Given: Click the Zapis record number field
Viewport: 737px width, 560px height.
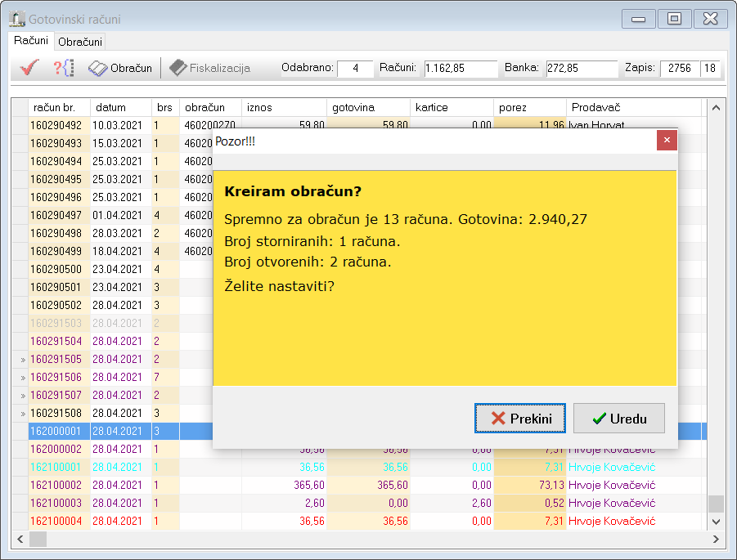Looking at the screenshot, I should (x=680, y=69).
